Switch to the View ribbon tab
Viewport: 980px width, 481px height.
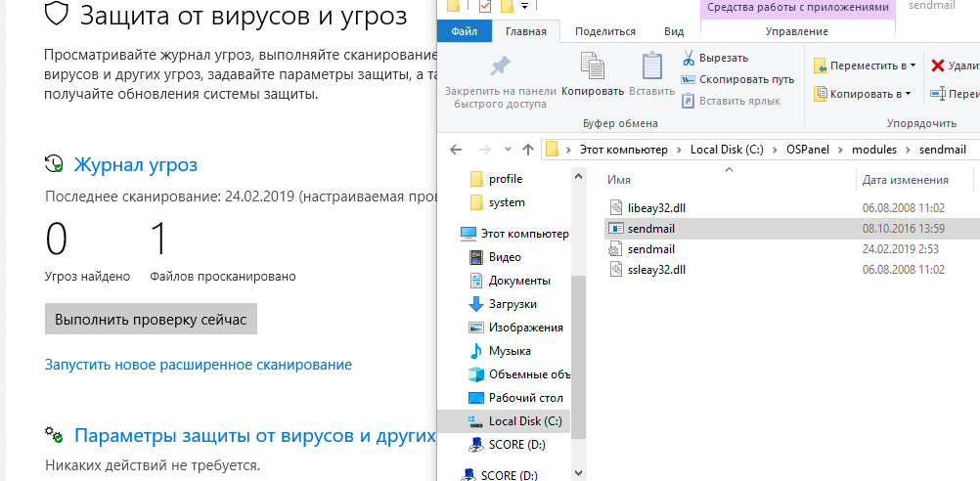pyautogui.click(x=674, y=31)
